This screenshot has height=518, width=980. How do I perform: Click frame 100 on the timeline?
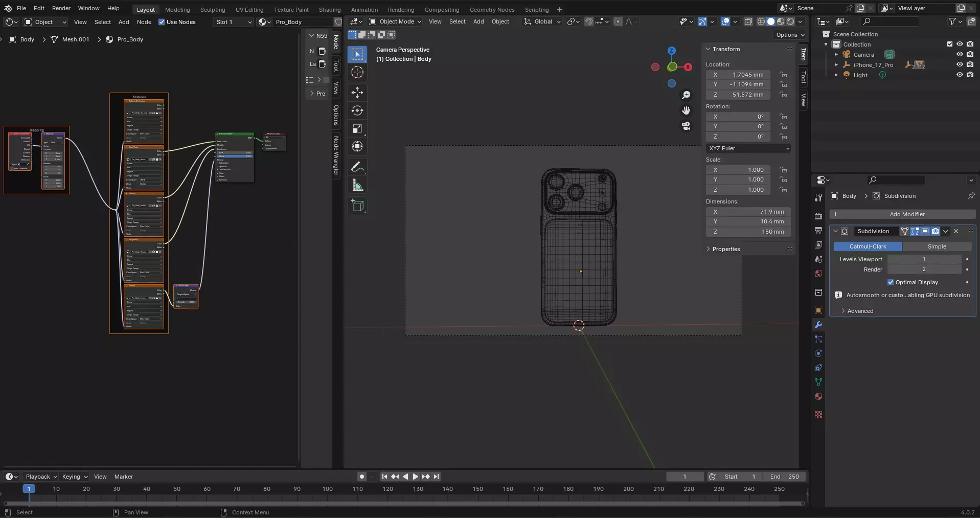[328, 489]
